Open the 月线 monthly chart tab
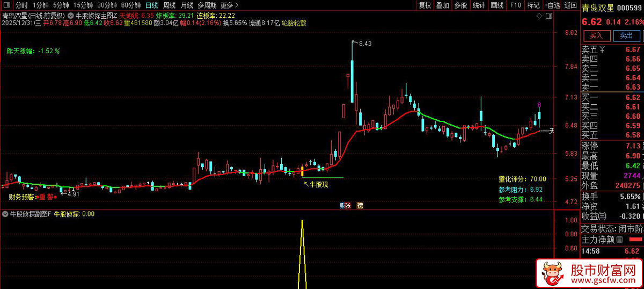The height and width of the screenshot is (289, 644). [186, 5]
